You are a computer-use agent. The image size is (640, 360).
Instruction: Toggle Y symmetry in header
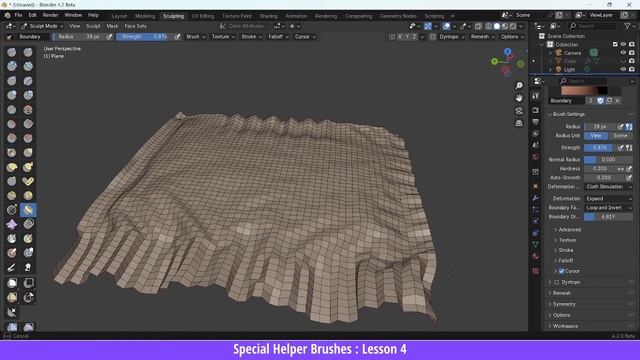tap(407, 37)
